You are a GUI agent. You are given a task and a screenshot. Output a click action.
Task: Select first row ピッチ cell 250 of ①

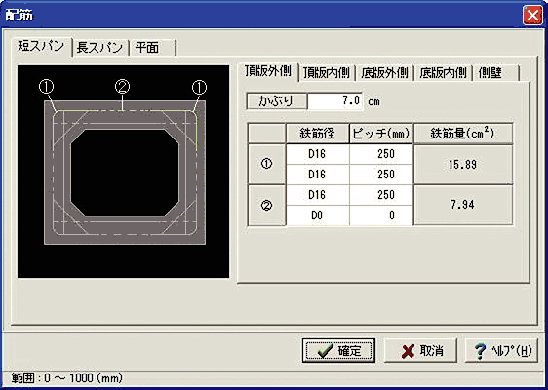coord(381,154)
